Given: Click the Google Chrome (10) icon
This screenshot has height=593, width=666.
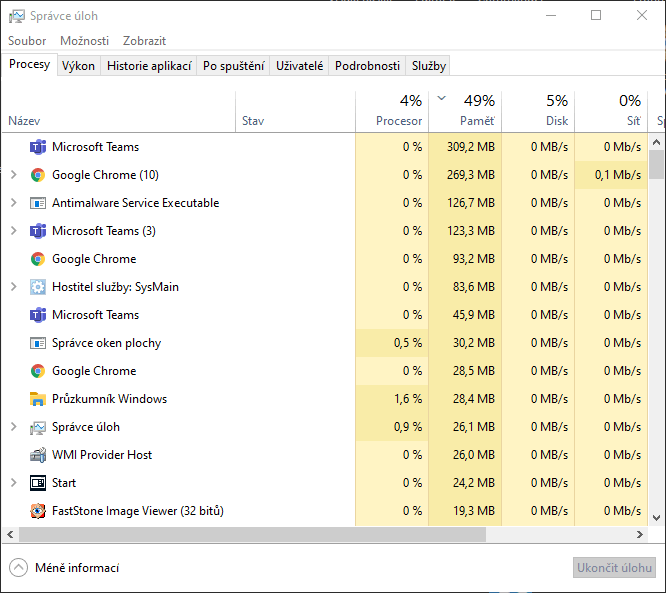Looking at the screenshot, I should (38, 175).
